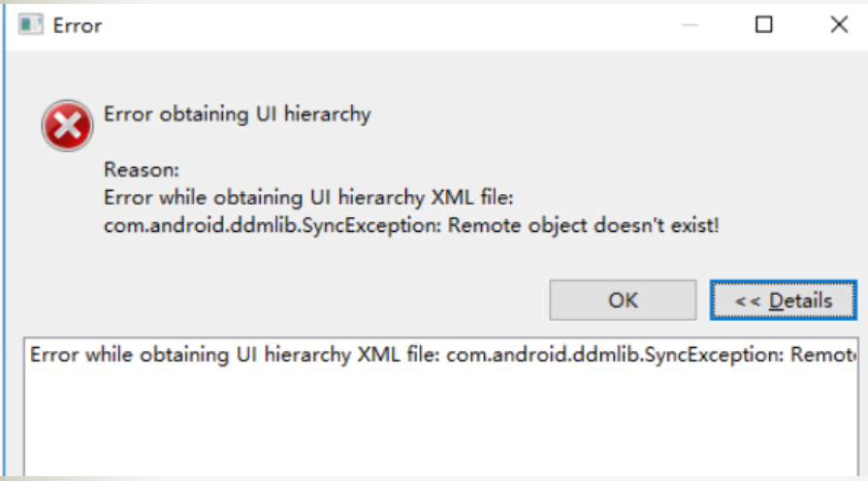This screenshot has width=868, height=481.
Task: Maximize the Error dialog window
Action: click(764, 25)
